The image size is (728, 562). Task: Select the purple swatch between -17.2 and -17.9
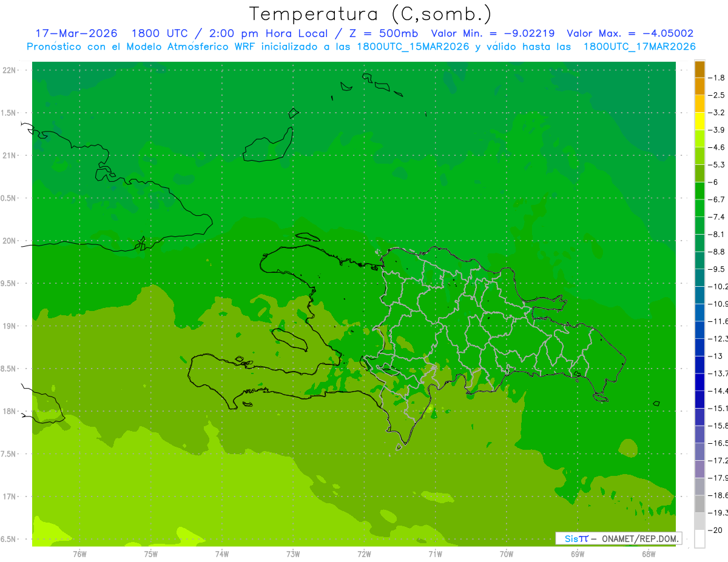(699, 469)
